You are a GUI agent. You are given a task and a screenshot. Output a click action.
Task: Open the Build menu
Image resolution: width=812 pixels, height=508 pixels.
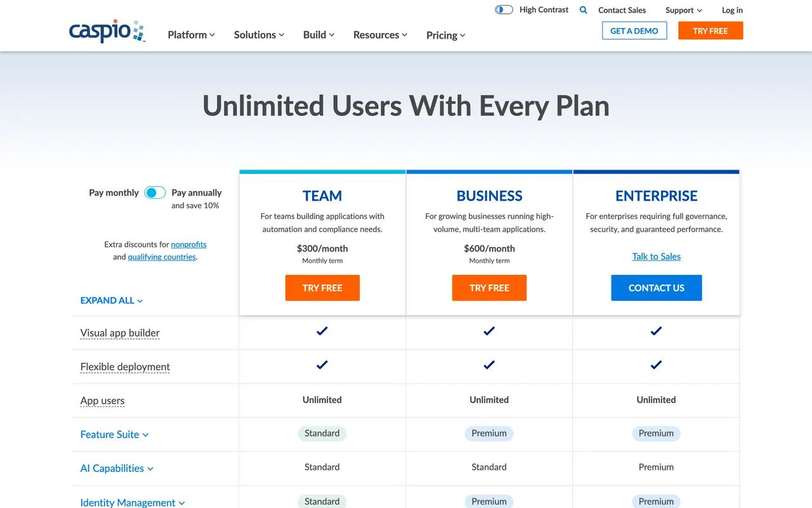tap(318, 35)
